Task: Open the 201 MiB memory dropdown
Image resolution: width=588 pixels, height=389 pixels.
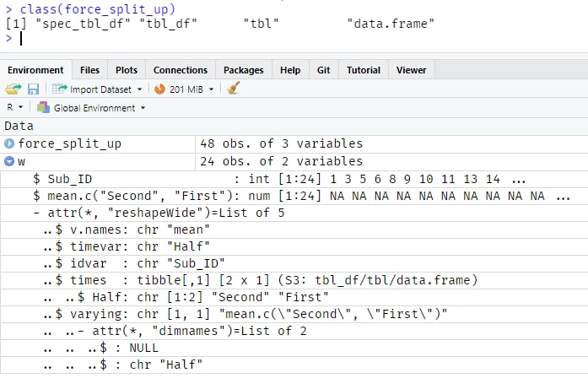Action: tap(211, 89)
